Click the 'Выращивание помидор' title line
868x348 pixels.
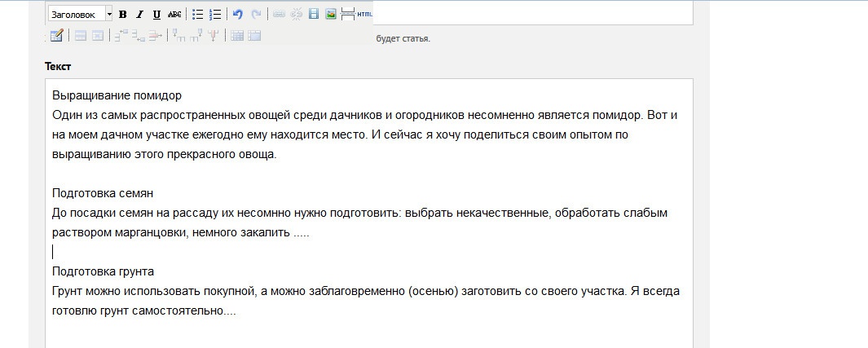(117, 95)
